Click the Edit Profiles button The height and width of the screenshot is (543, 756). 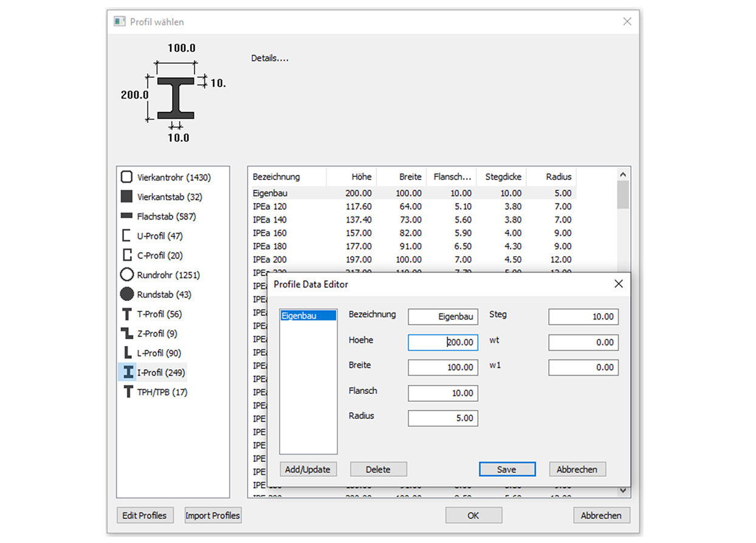point(145,515)
